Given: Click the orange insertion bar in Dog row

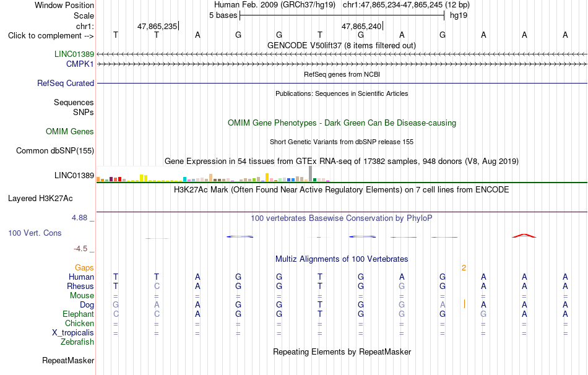Looking at the screenshot, I should (464, 304).
